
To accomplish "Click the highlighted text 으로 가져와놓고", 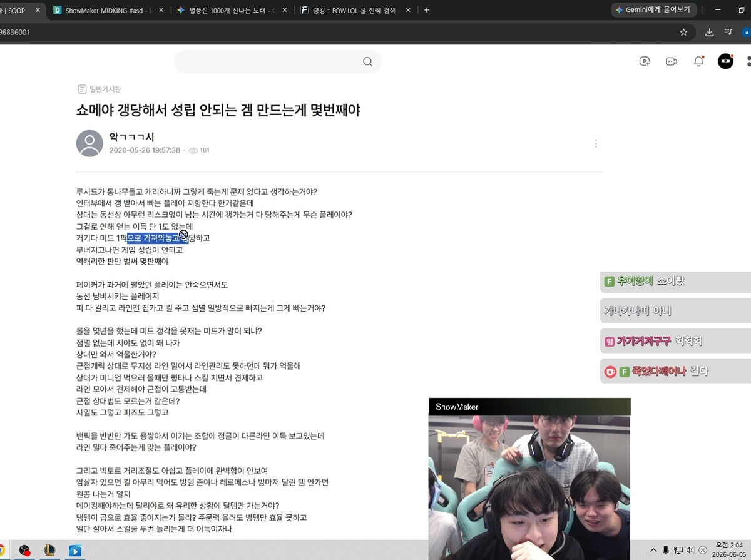I will pyautogui.click(x=157, y=238).
